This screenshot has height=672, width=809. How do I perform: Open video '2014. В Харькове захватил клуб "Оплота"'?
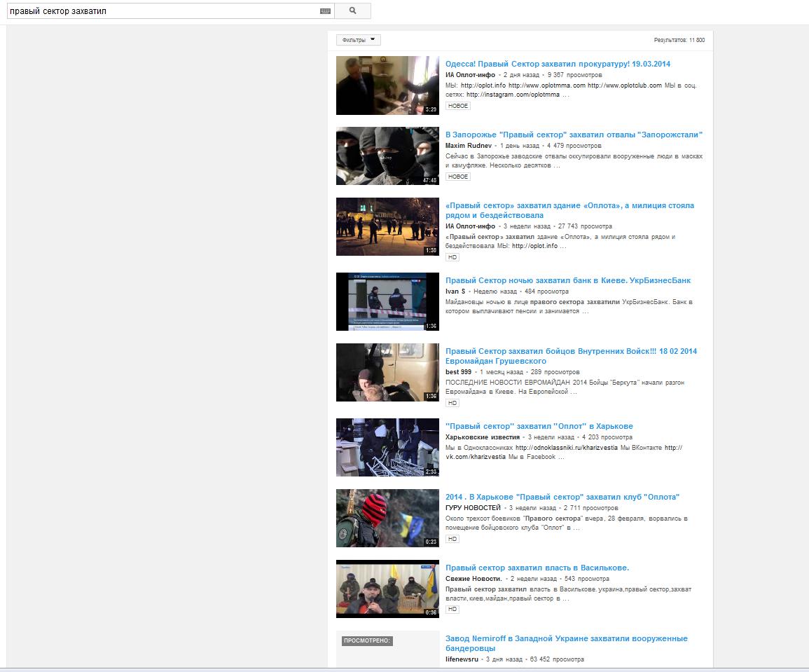click(x=562, y=497)
